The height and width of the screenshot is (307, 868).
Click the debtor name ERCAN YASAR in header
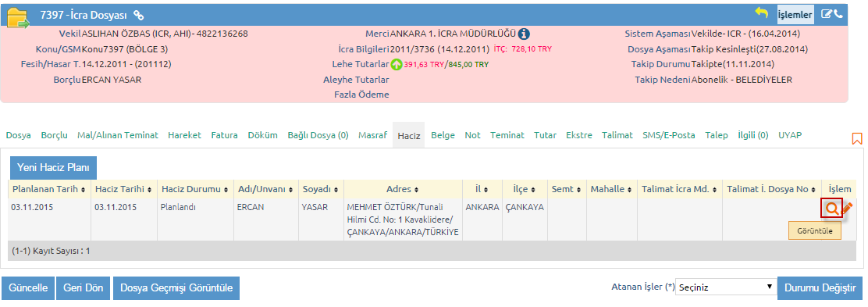pos(112,80)
